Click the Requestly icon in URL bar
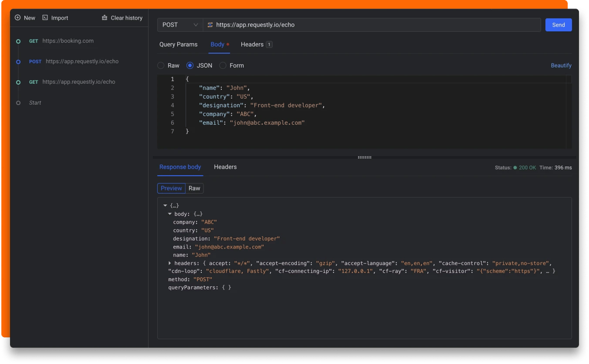Viewport: 589px width, 364px height. 210,25
